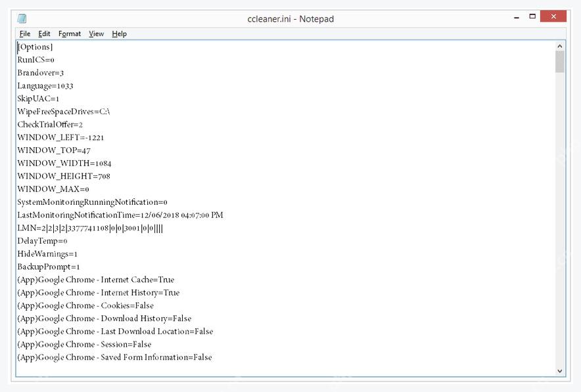Click the SystemMonitoringRunningNotification=0 line
This screenshot has width=581, height=392.
92,202
